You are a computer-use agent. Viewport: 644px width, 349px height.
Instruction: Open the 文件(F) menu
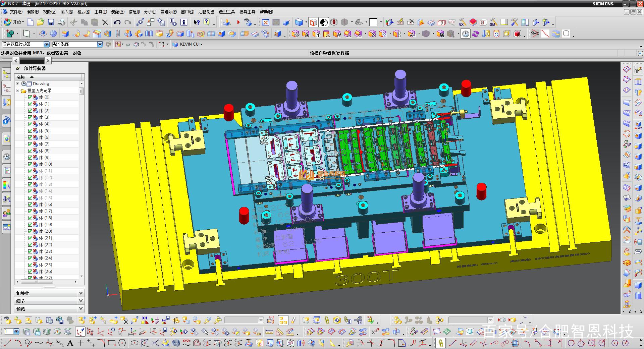pyautogui.click(x=16, y=12)
